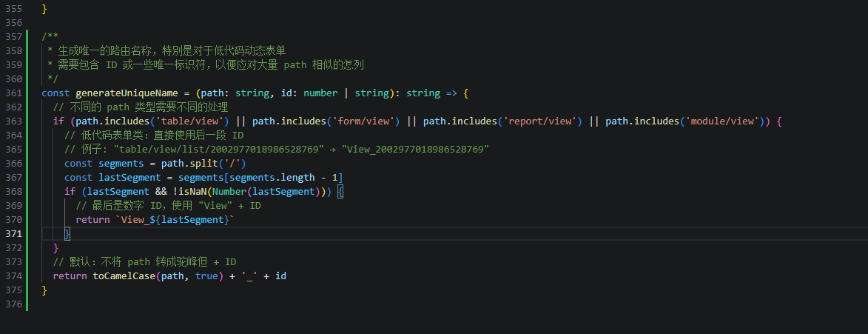868x334 pixels.
Task: Click the example comment containing table/view/list path
Action: coord(276,150)
